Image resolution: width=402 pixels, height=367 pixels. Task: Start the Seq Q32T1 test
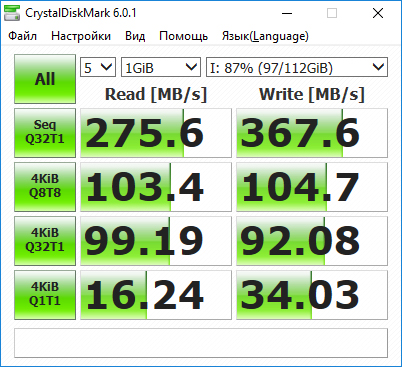(x=45, y=133)
